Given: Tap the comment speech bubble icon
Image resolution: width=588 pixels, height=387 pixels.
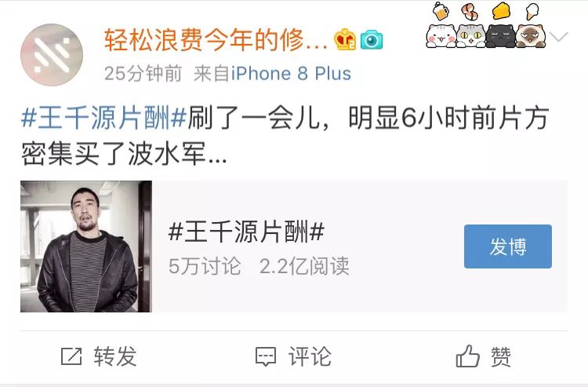Looking at the screenshot, I should point(266,356).
